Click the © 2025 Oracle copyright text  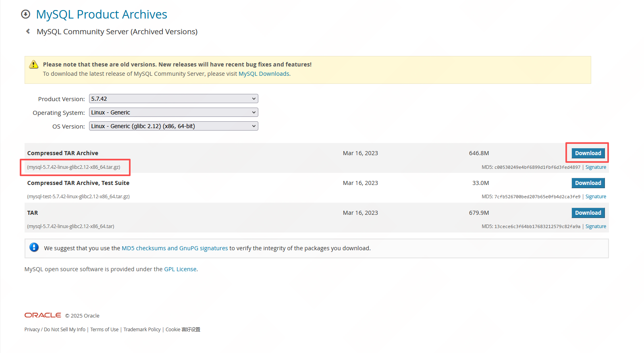pyautogui.click(x=82, y=316)
